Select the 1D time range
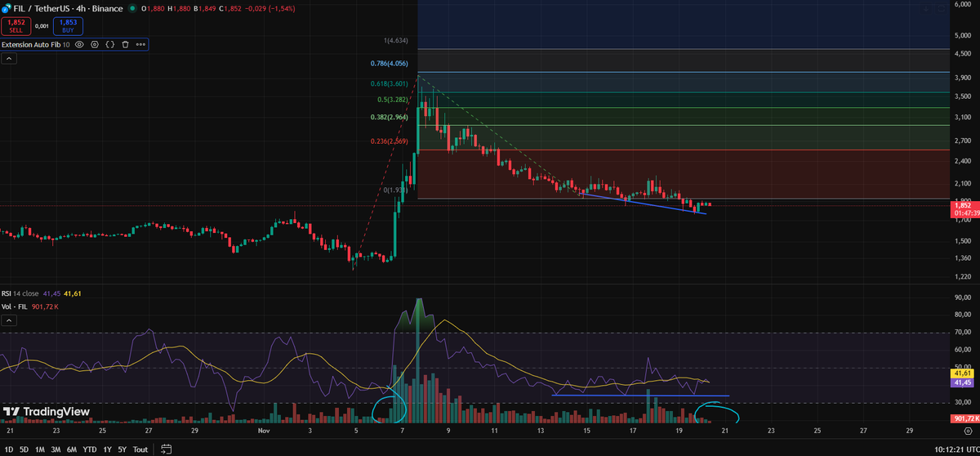Viewport: 980px width, 456px height. pos(8,449)
